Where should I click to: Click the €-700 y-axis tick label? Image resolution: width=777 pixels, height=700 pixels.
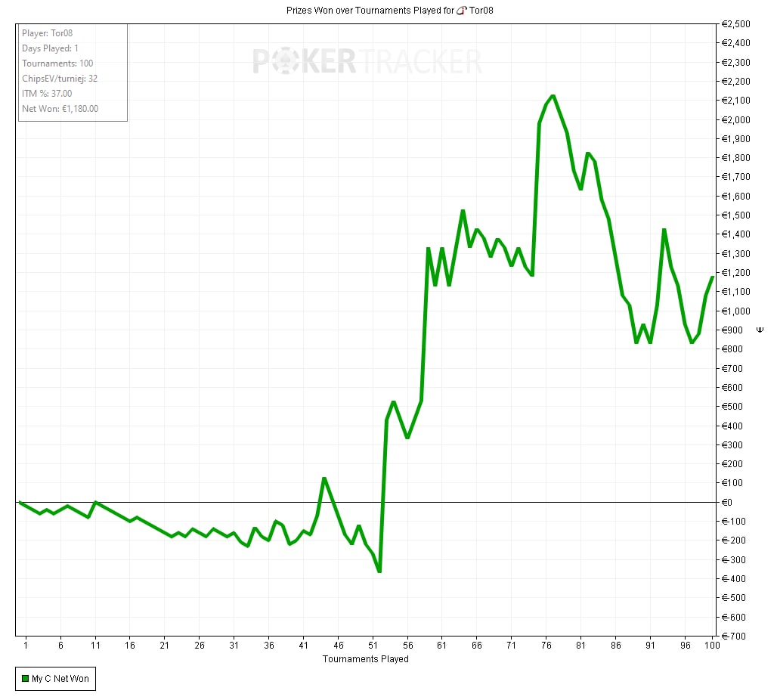(x=735, y=636)
